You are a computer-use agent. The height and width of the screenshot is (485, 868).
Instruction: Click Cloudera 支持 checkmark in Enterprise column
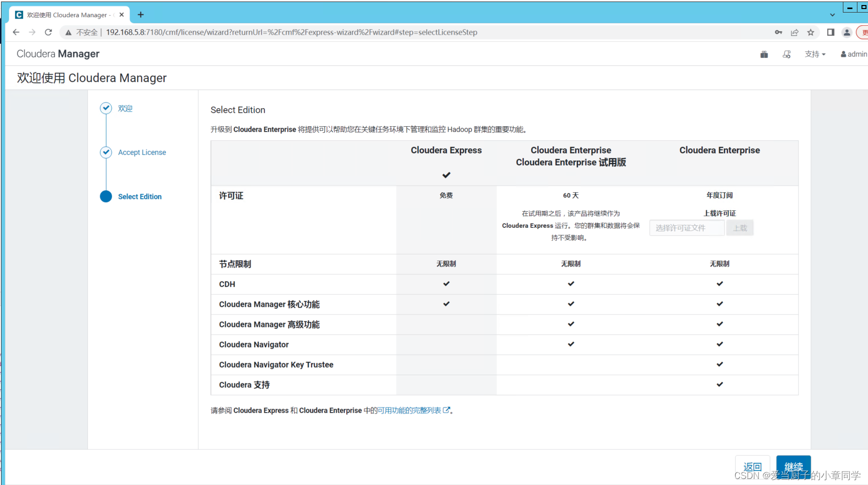[x=720, y=384]
